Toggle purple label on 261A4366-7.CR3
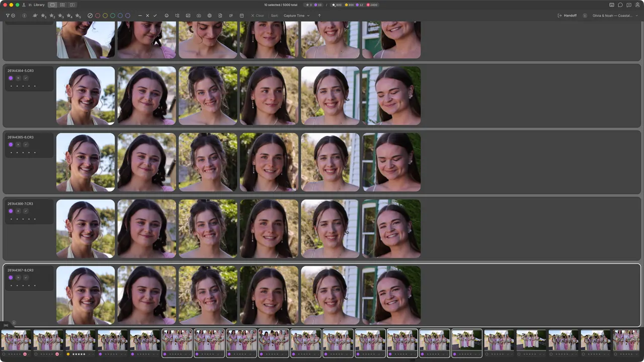 point(11,211)
